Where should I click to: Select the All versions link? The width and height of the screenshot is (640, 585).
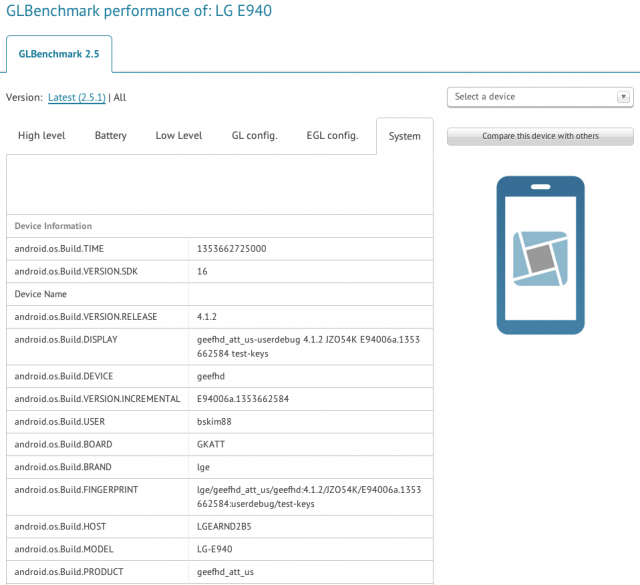pyautogui.click(x=120, y=98)
